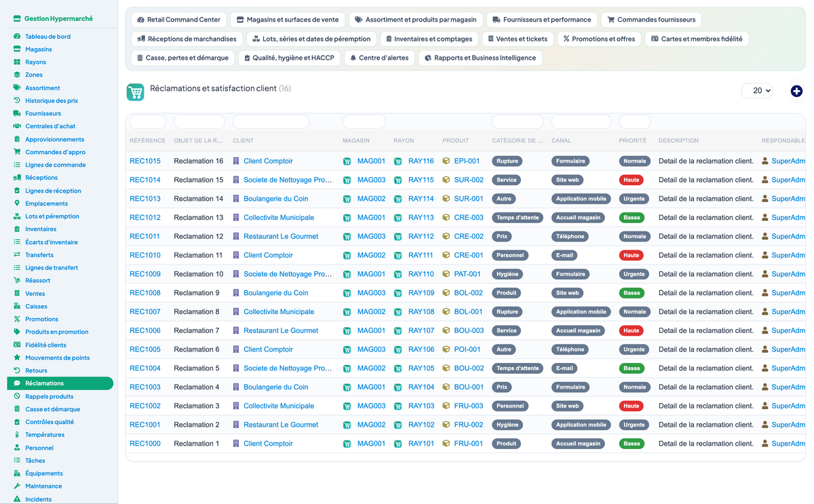Open Magasins et surfaces de vente tab

tap(288, 20)
